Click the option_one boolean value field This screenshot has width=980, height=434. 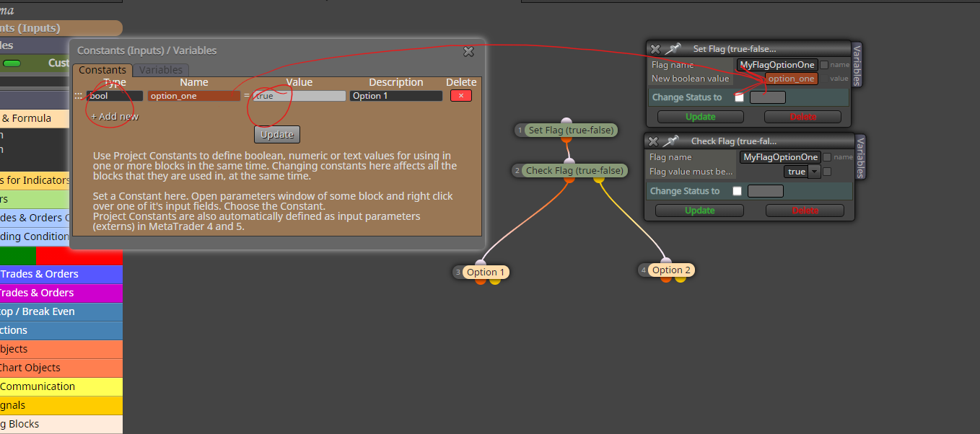791,79
